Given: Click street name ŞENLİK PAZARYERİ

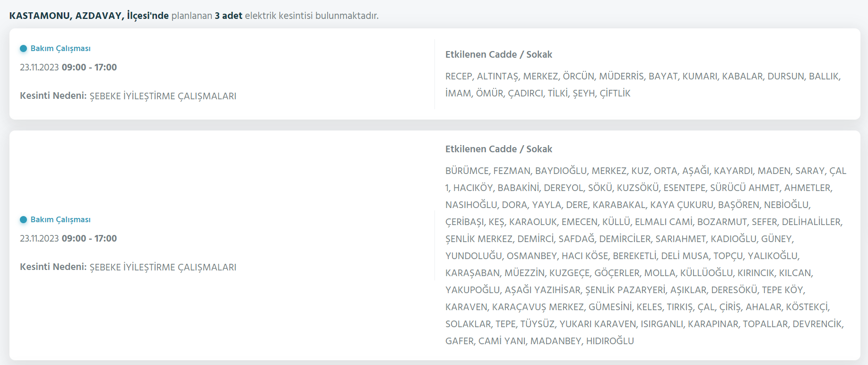Looking at the screenshot, I should click(625, 290).
